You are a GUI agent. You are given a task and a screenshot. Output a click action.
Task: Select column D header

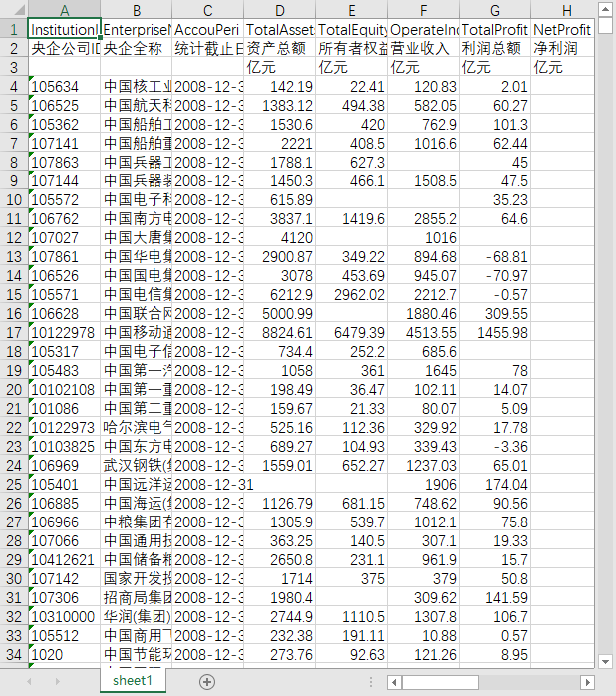coord(280,9)
